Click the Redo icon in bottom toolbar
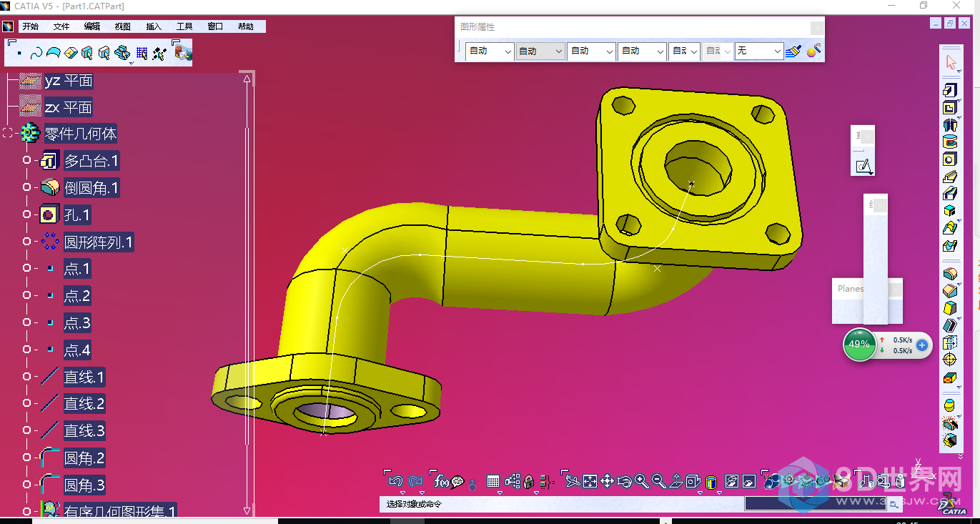 [x=415, y=481]
